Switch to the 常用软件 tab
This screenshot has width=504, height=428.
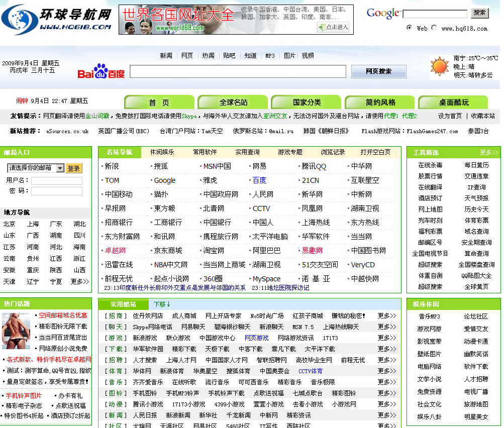pos(205,152)
